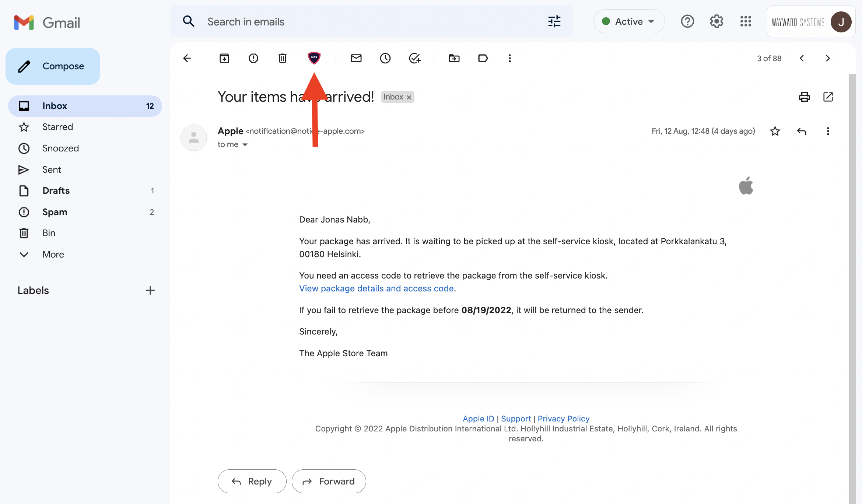Image resolution: width=862 pixels, height=504 pixels.
Task: Mark the email as unread
Action: (356, 58)
